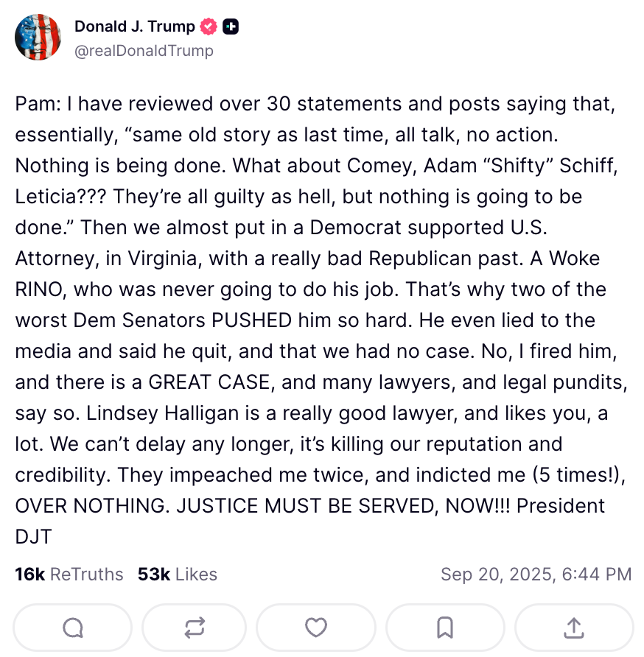The width and height of the screenshot is (644, 657).
Task: Click the reply speech bubble icon
Action: pyautogui.click(x=73, y=628)
